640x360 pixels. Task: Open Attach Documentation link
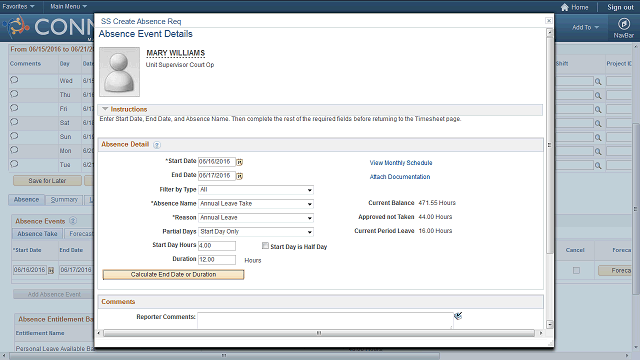400,177
